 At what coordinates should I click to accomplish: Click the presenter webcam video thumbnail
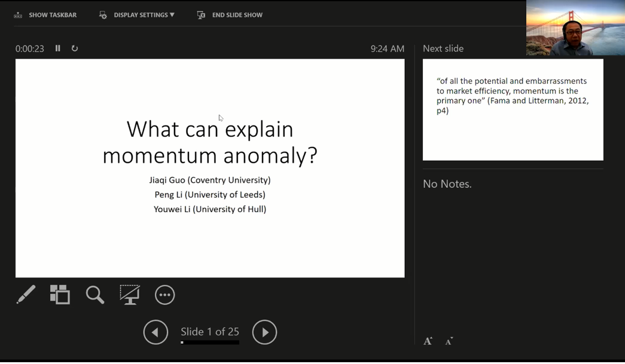575,29
